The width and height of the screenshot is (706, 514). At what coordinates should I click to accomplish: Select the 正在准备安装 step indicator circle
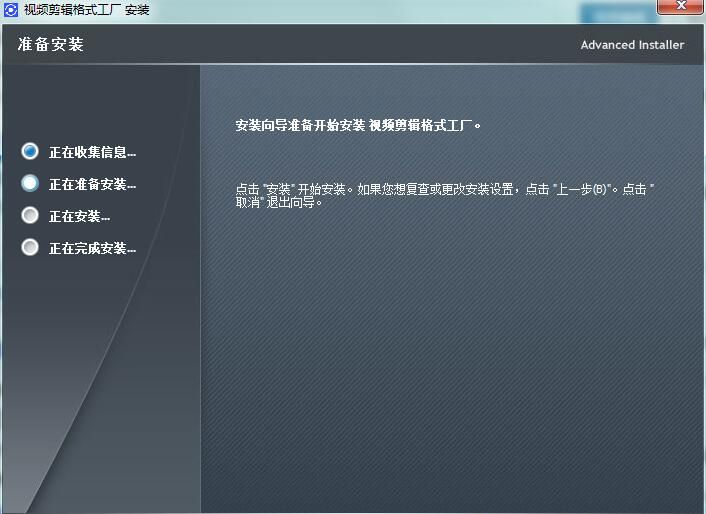coord(30,183)
